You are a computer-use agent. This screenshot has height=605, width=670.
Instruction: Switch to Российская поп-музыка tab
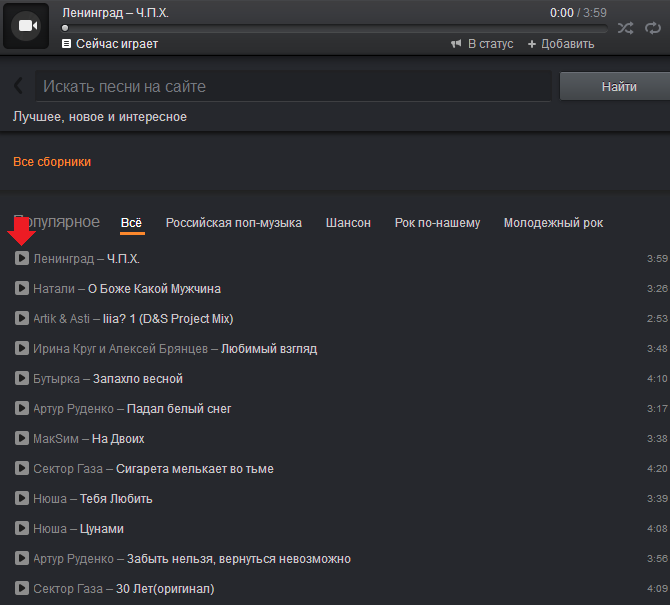[x=234, y=223]
